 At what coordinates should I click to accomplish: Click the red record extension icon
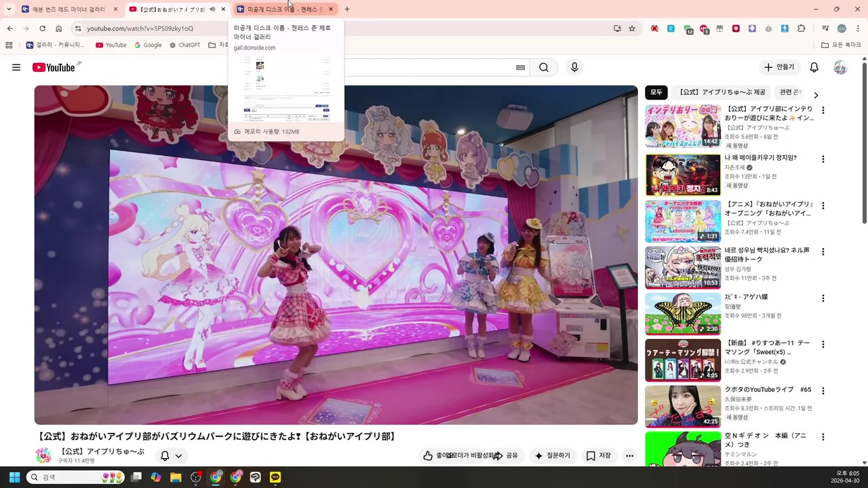point(736,28)
